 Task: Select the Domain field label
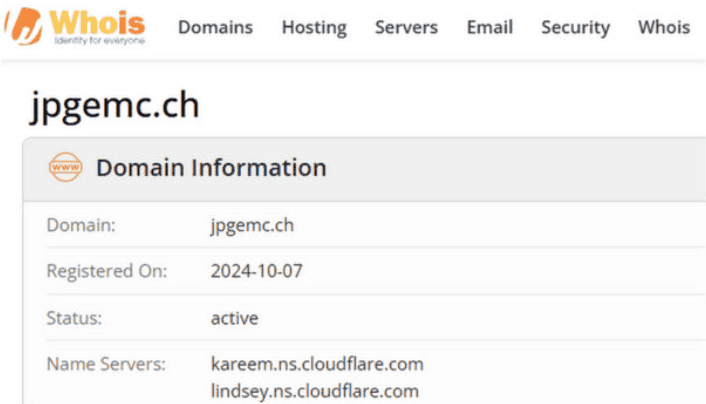tap(81, 226)
